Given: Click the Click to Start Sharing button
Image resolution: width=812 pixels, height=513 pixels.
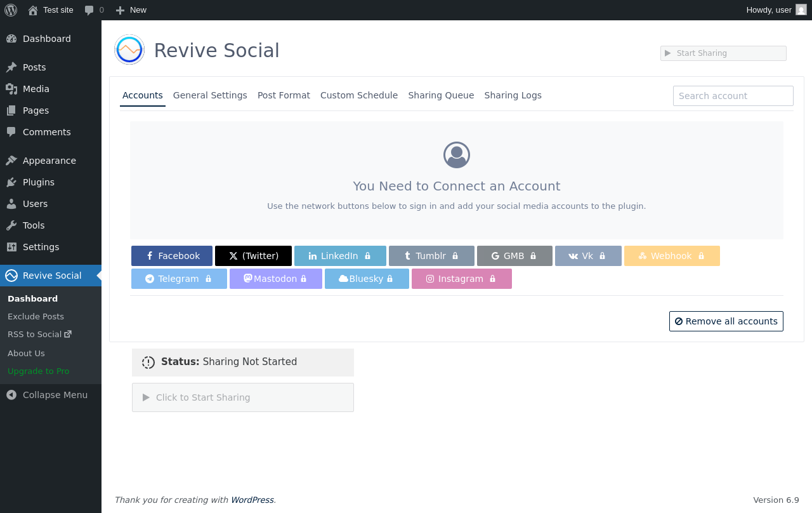Looking at the screenshot, I should pos(242,397).
